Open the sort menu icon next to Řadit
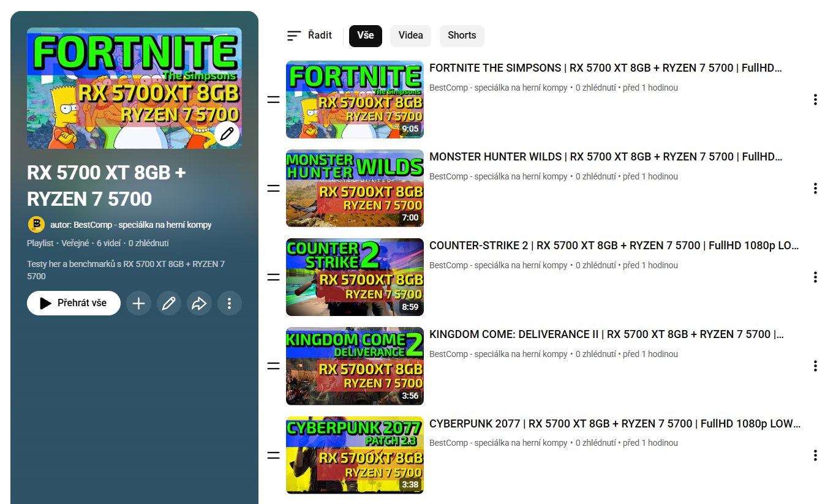 click(x=294, y=36)
